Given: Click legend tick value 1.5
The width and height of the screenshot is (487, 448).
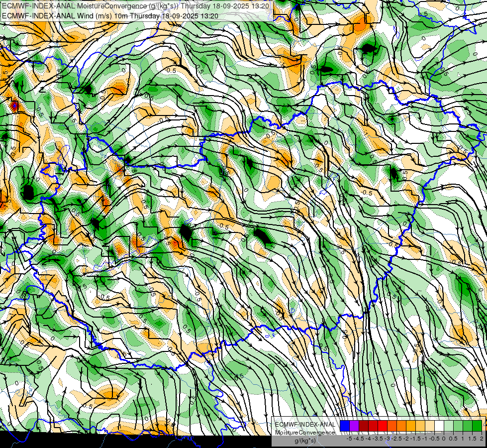Looking at the screenshot, I should 472,439.
